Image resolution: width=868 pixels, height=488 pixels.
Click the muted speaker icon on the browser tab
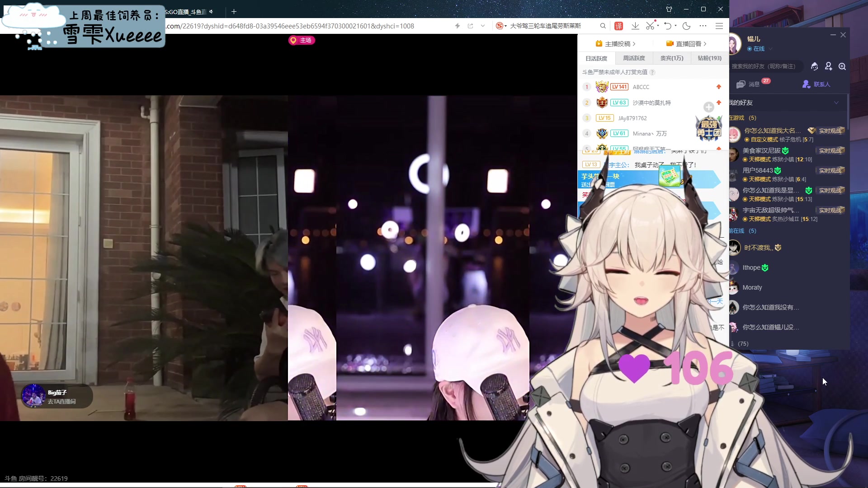pos(211,11)
